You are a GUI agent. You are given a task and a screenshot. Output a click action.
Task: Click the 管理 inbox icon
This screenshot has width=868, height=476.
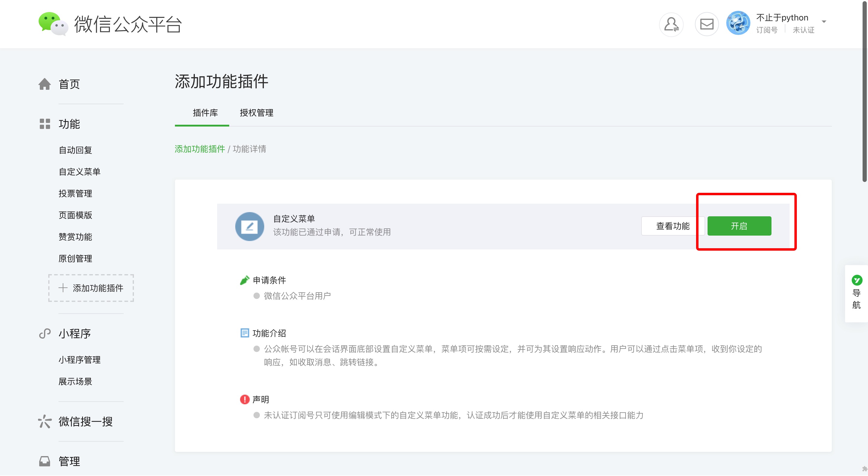(44, 461)
